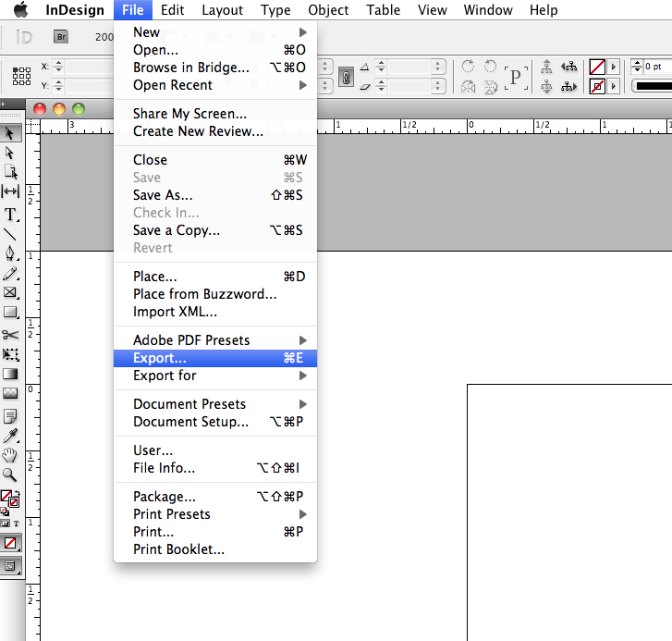Choose Import XML... menu item
Viewport: 672px width, 641px height.
point(215,312)
